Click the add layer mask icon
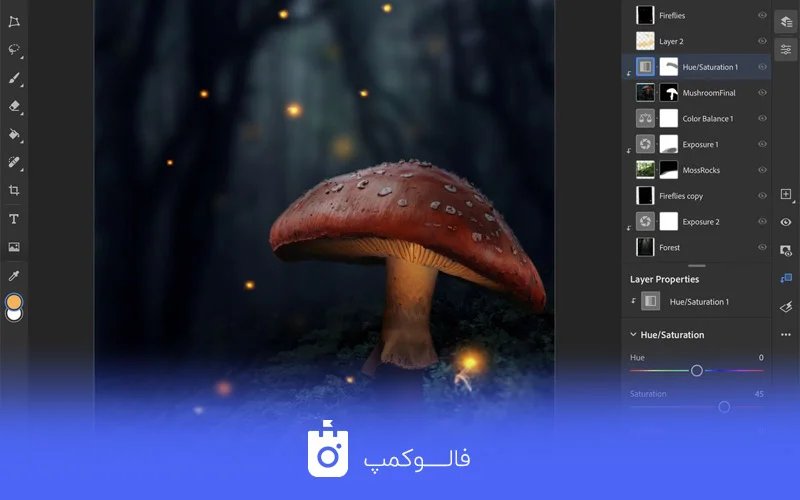This screenshot has width=800, height=500. click(786, 250)
